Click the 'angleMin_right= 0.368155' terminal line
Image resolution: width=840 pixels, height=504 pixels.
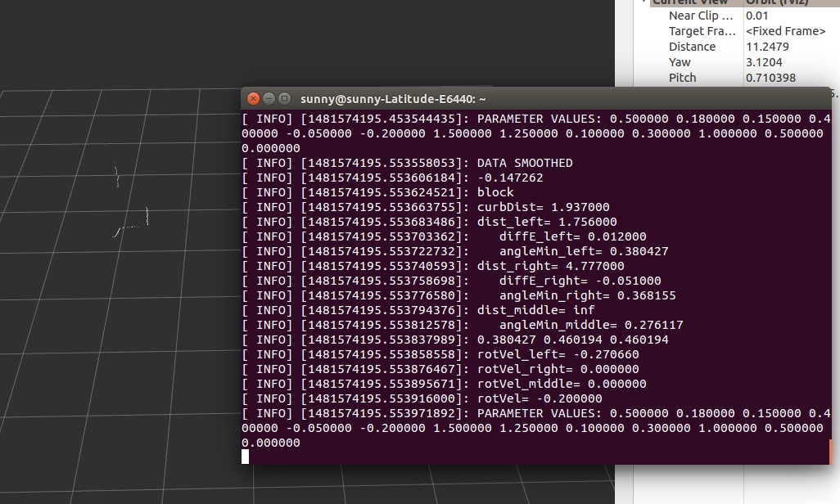coord(588,295)
